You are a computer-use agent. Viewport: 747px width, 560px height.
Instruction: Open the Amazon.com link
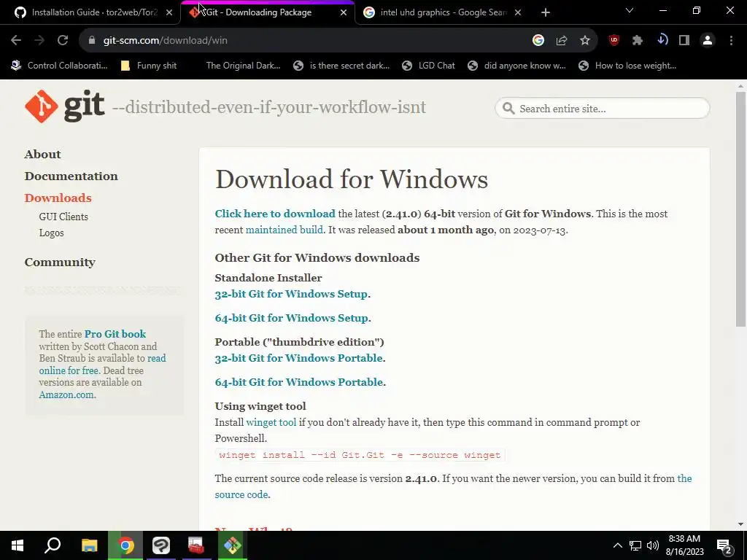66,394
